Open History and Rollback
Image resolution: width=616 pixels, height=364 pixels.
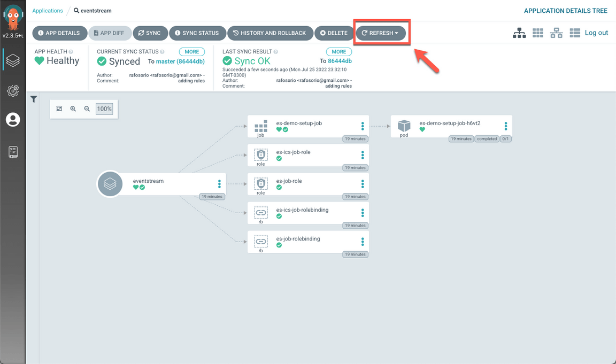click(x=269, y=33)
